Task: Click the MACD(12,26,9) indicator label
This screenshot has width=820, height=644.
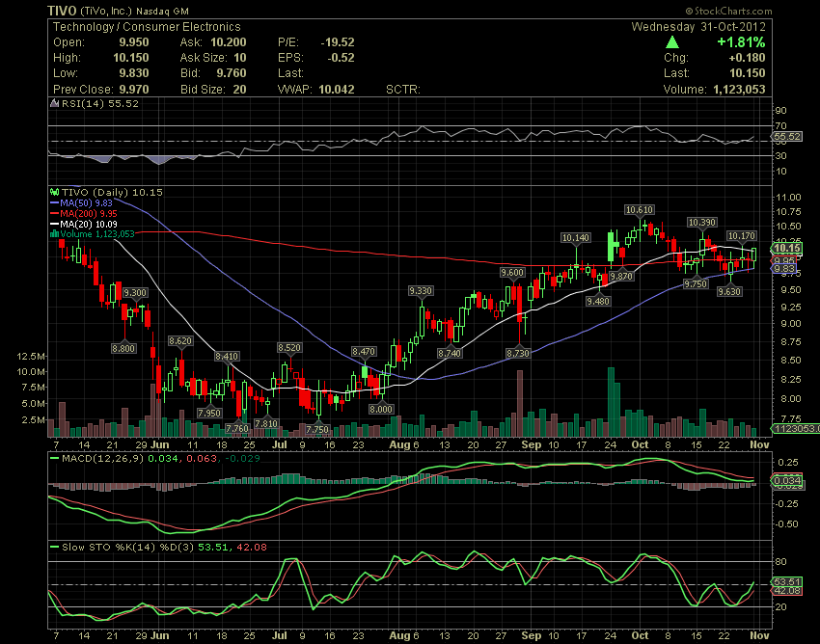Action: click(102, 459)
